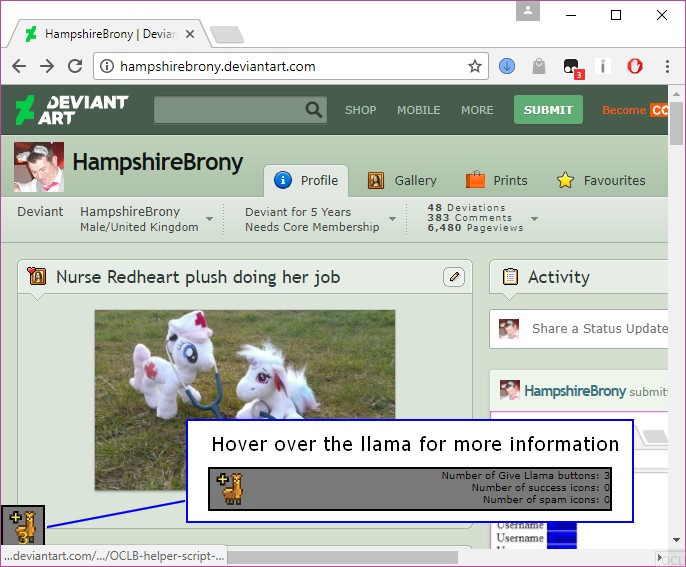Click avatar next to HampshireBrony submitted entry
Image resolution: width=686 pixels, height=567 pixels.
click(510, 390)
